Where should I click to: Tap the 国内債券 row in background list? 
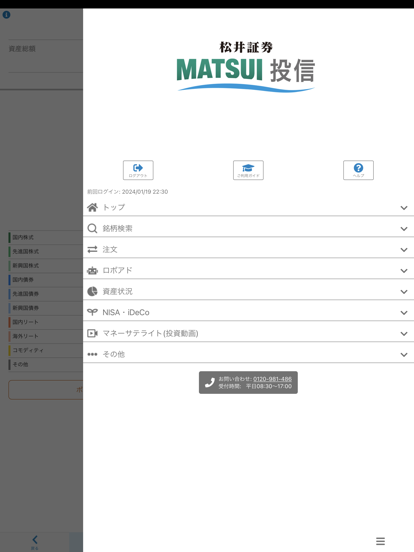[45, 280]
